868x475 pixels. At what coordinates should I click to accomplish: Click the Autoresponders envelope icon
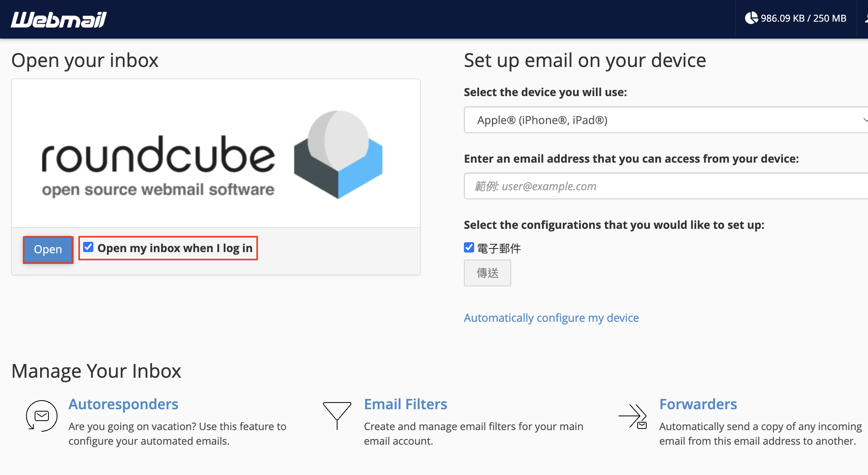click(41, 416)
